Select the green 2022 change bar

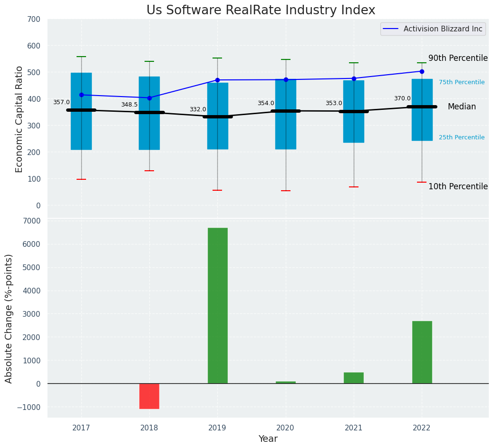pos(422,352)
